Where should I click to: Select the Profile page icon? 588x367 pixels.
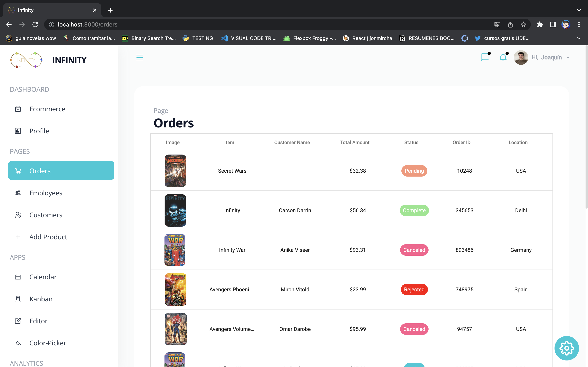coord(18,131)
